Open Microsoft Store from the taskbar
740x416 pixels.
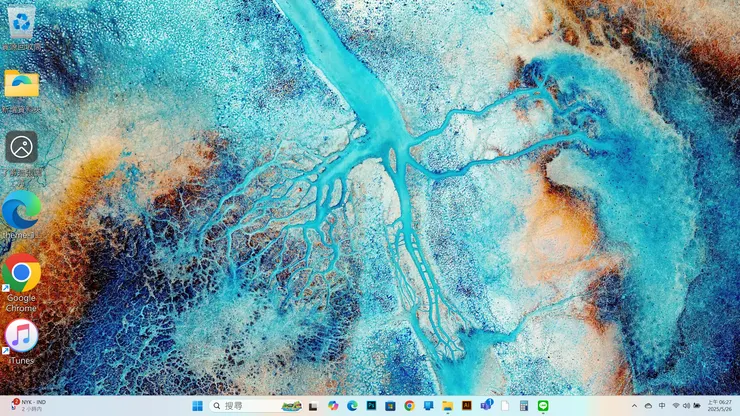click(x=390, y=406)
